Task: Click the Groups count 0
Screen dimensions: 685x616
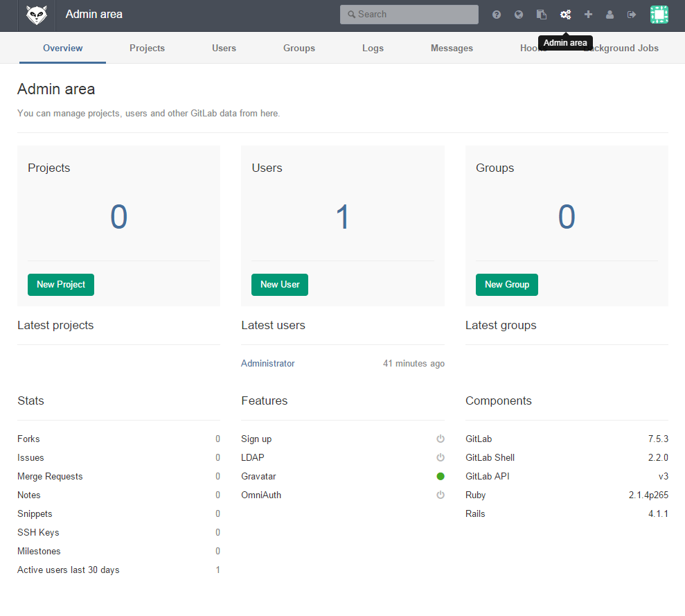Action: [x=567, y=217]
